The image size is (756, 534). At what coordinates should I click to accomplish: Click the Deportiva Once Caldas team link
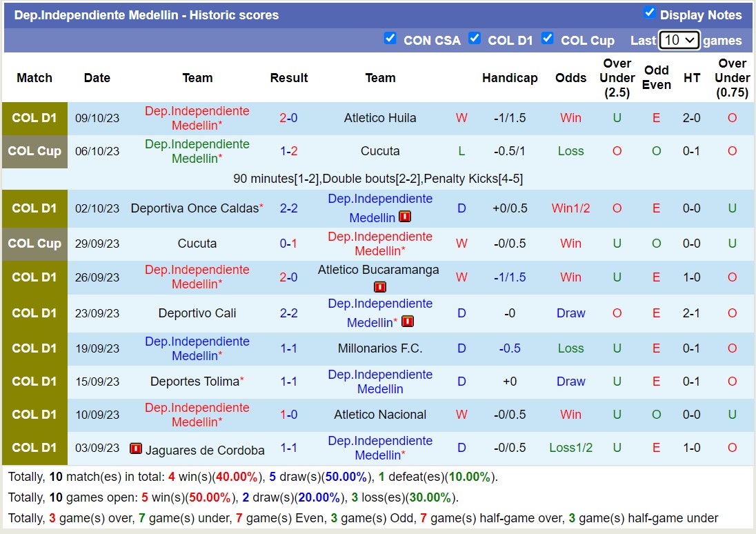(x=195, y=208)
